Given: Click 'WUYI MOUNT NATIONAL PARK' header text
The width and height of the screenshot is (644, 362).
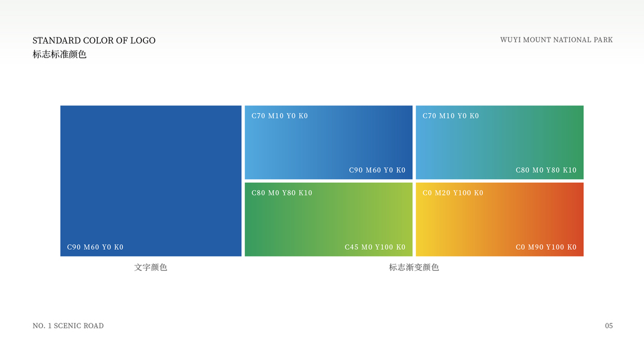Looking at the screenshot, I should tap(556, 40).
